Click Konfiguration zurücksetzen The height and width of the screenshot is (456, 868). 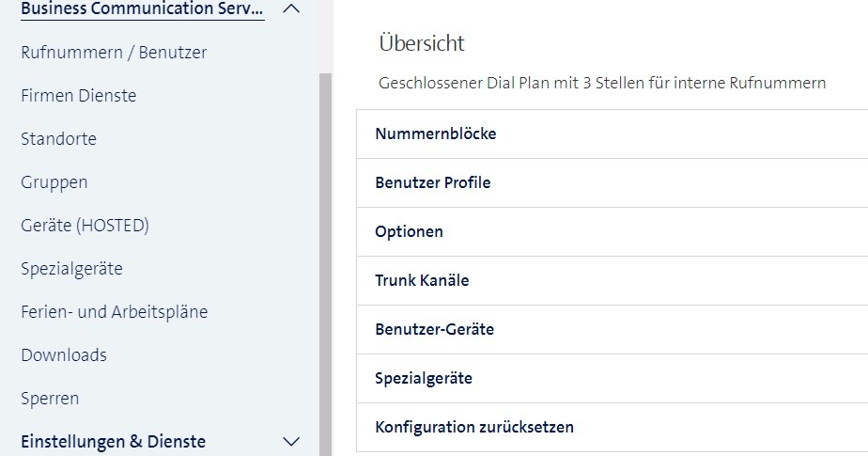[474, 427]
